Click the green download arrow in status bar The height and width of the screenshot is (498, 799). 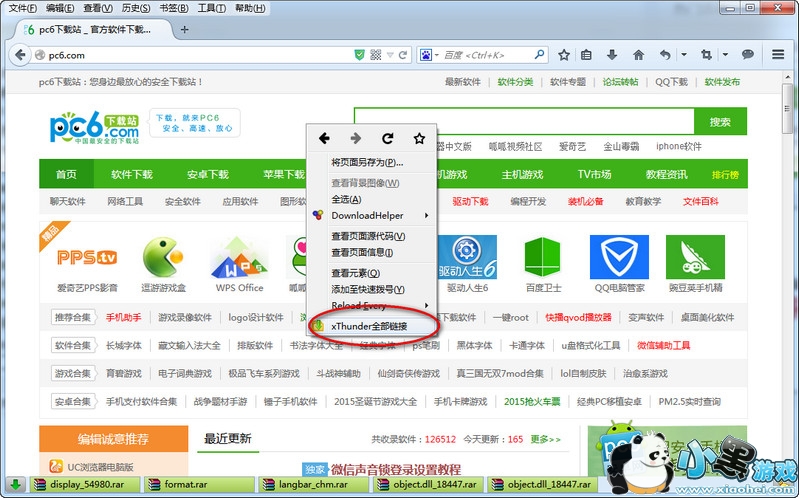pyautogui.click(x=15, y=484)
